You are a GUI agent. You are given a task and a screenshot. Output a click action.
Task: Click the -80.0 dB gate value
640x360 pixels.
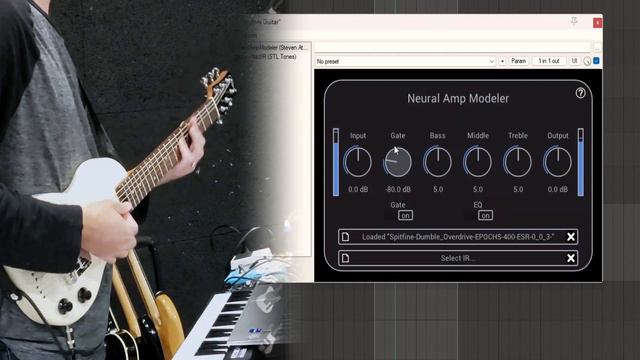click(x=398, y=189)
